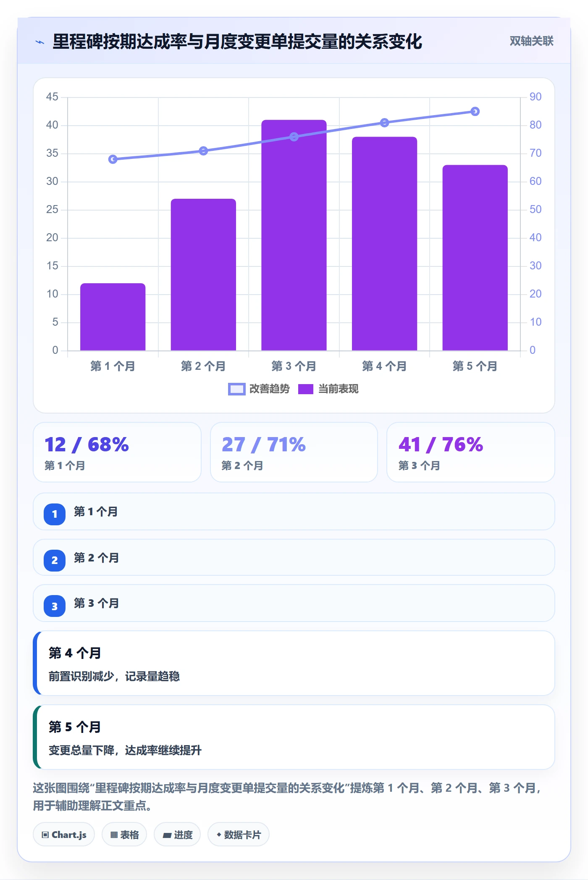Image resolution: width=588 pixels, height=880 pixels.
Task: Open the 第 5 个月 note card
Action: pos(294,737)
